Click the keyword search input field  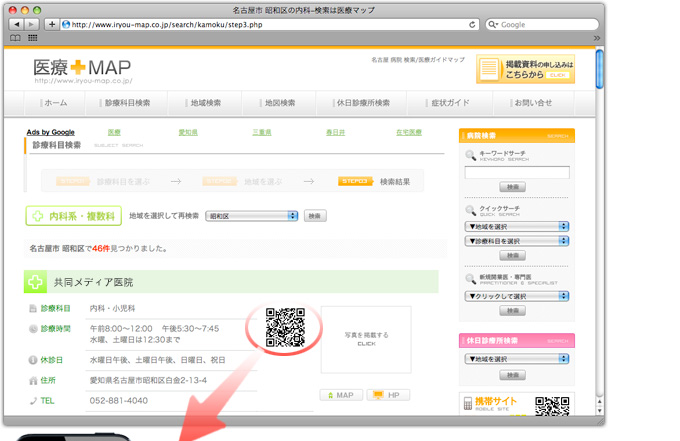coord(517,172)
